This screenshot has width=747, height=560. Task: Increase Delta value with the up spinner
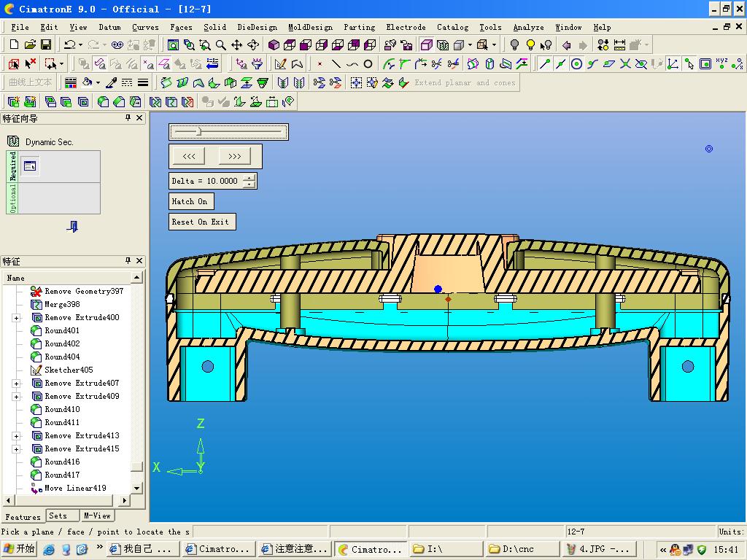(x=249, y=178)
